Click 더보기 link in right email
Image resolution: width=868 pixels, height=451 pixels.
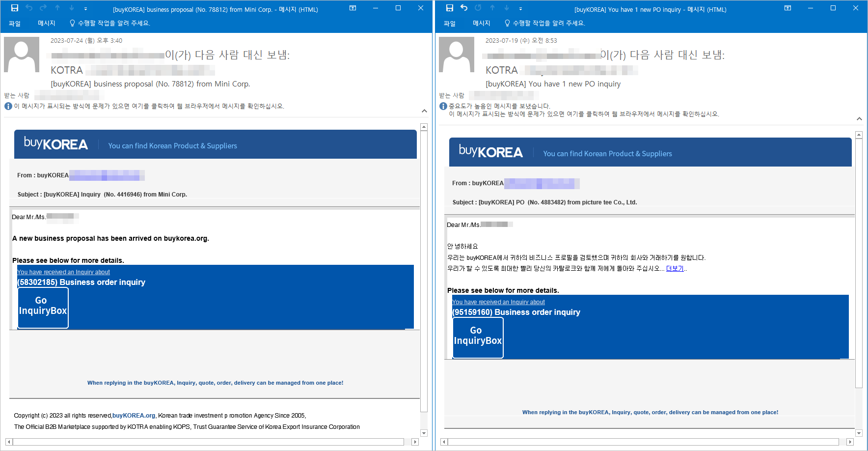click(675, 268)
